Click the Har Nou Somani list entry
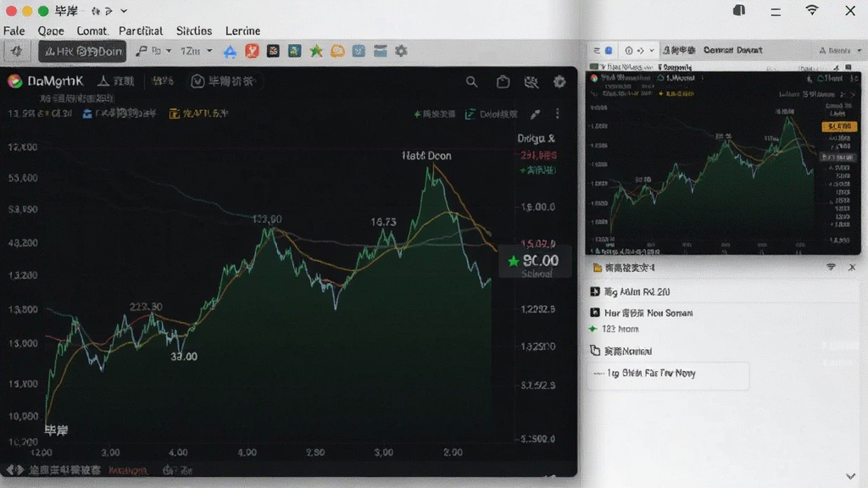 [x=642, y=313]
